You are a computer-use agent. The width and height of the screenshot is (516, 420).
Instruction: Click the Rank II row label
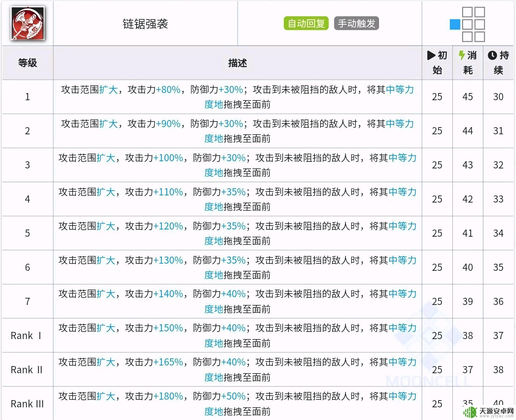(26, 370)
